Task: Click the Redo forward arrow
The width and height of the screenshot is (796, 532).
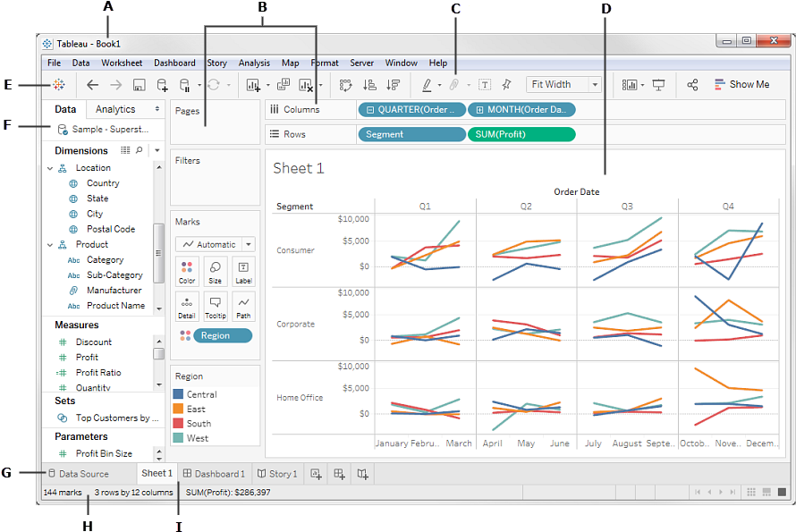Action: coord(116,85)
